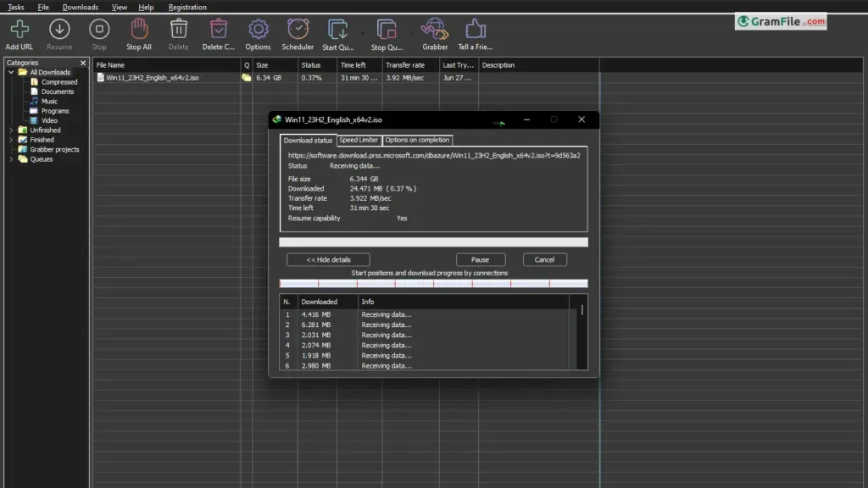Viewport: 868px width, 488px height.
Task: Open the Grabber tool icon
Action: click(x=435, y=30)
